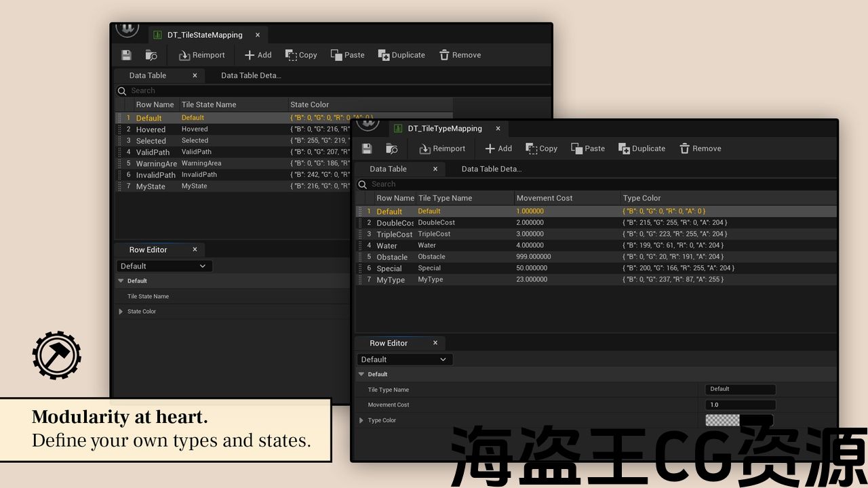Expand the Type Color property
The image size is (868, 488).
tap(361, 420)
